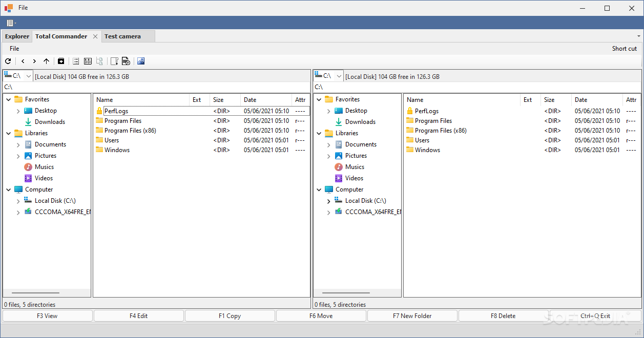Image resolution: width=644 pixels, height=338 pixels.
Task: Open right pane drive C:\ dropdown
Action: pyautogui.click(x=339, y=76)
